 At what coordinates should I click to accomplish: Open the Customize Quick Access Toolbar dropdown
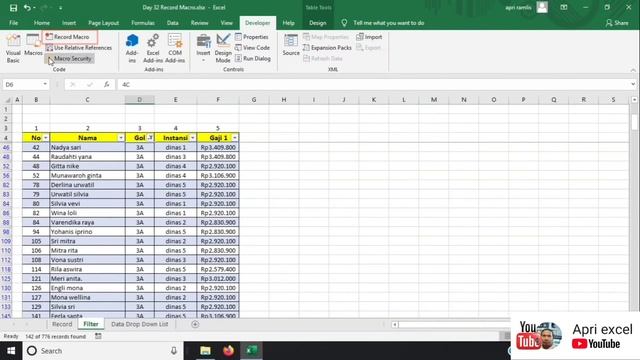(60, 8)
